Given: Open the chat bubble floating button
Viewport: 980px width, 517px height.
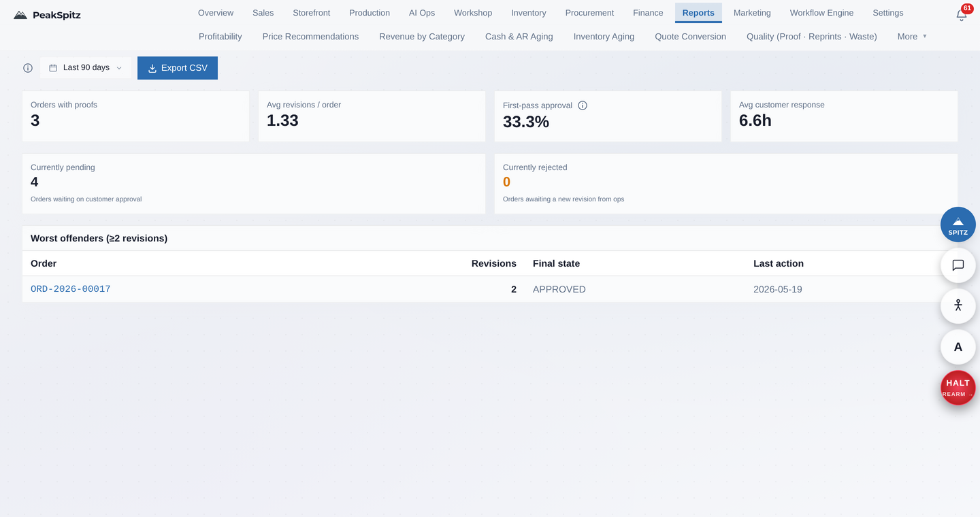Looking at the screenshot, I should 958,265.
